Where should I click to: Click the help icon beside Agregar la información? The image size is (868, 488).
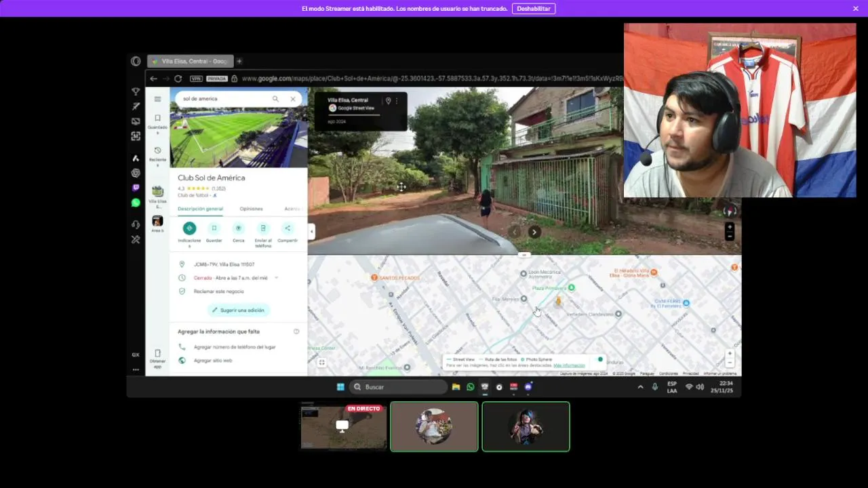[296, 331]
